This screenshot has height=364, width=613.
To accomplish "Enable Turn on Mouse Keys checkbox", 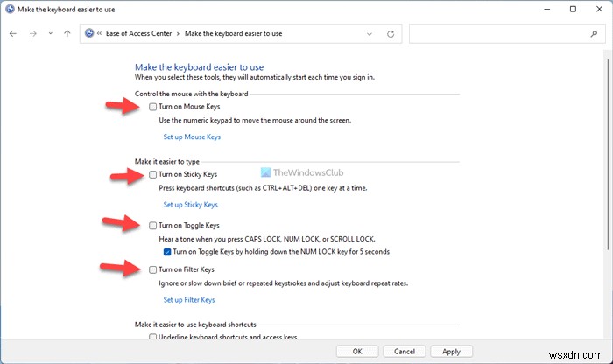I will pos(152,107).
